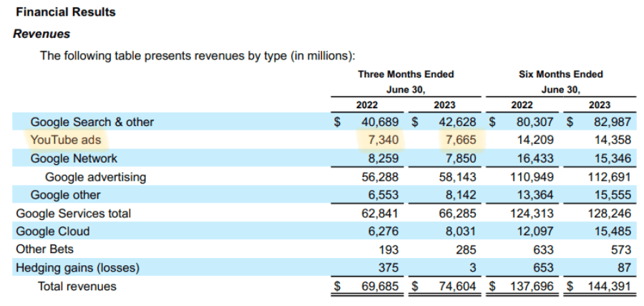The height and width of the screenshot is (306, 644).
Task: Click the 'Hedging gains (losses)' row label
Action: (x=77, y=268)
